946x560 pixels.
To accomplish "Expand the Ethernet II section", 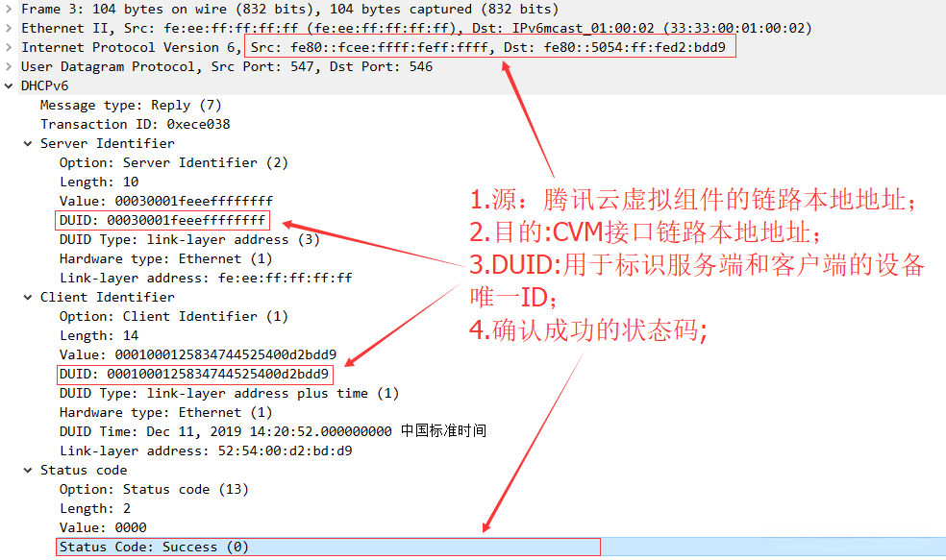I will [9, 28].
